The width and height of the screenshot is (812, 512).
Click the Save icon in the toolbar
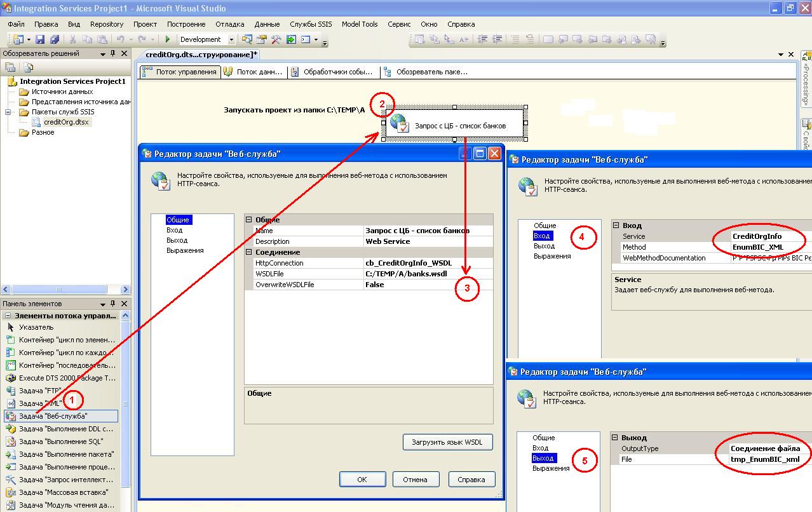pyautogui.click(x=40, y=39)
